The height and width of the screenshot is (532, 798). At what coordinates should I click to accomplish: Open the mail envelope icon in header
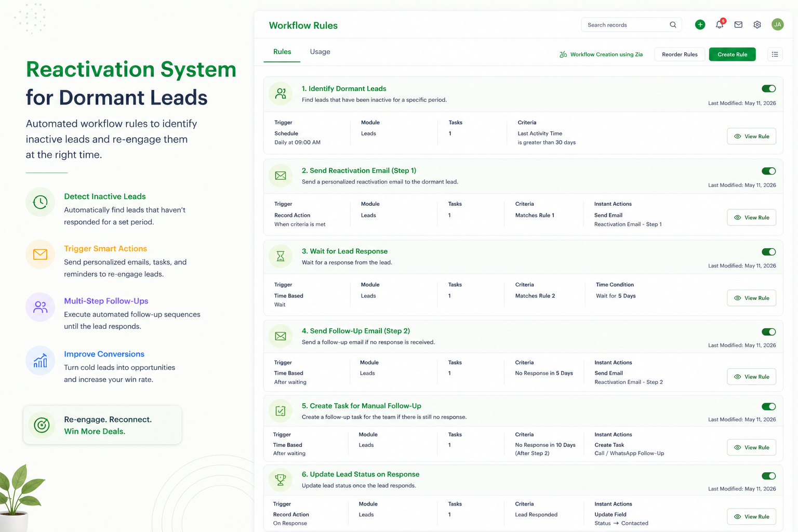tap(738, 24)
